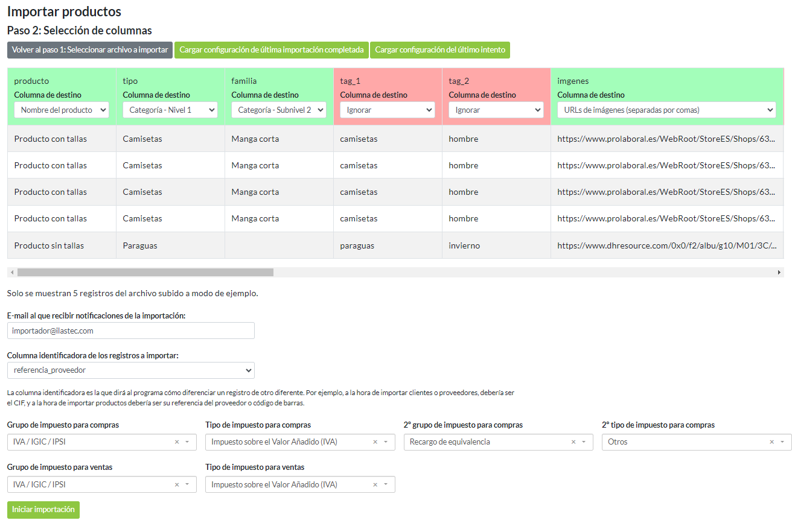Load configuration from the last attempt
The image size is (792, 532).
tap(440, 50)
